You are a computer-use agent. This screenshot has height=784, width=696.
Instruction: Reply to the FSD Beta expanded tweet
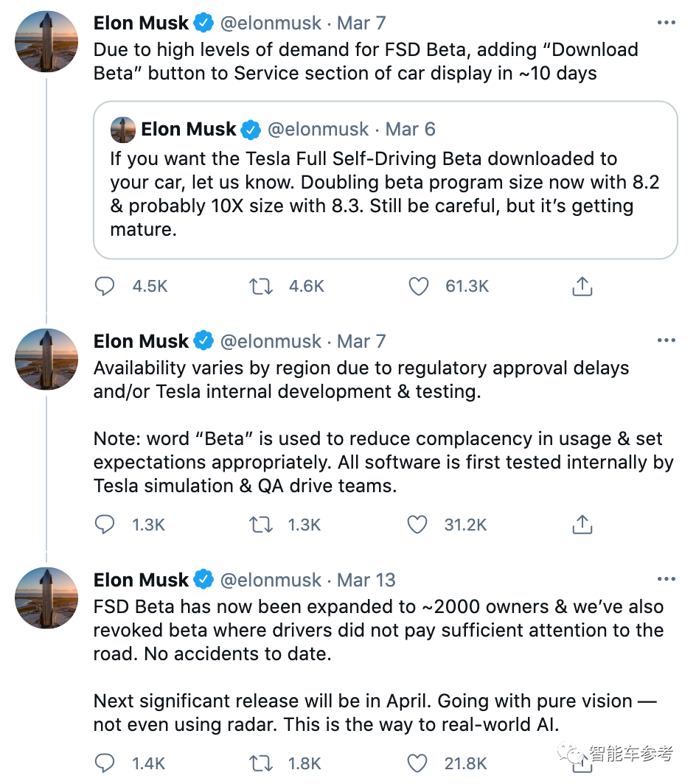click(x=105, y=763)
